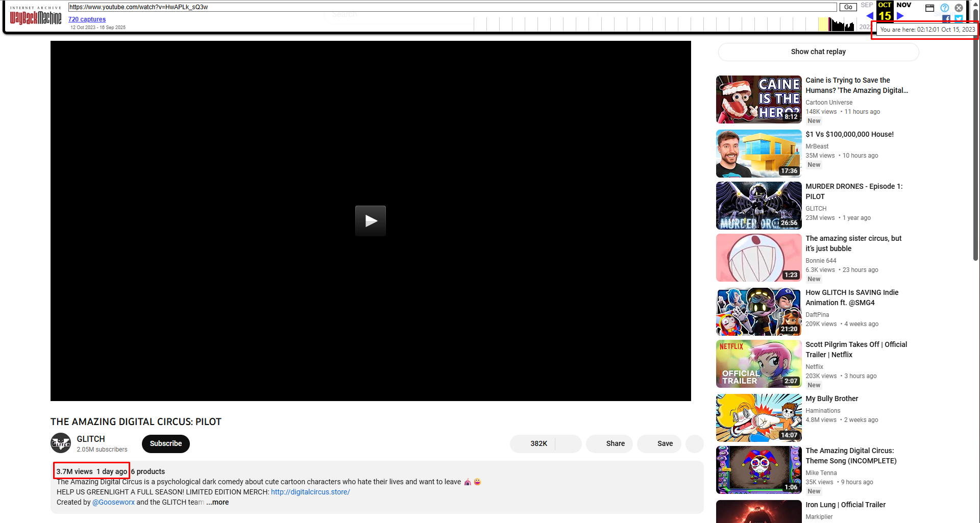Click the Wayback Machine logo
Screen dimensions: 980x523
click(x=36, y=16)
